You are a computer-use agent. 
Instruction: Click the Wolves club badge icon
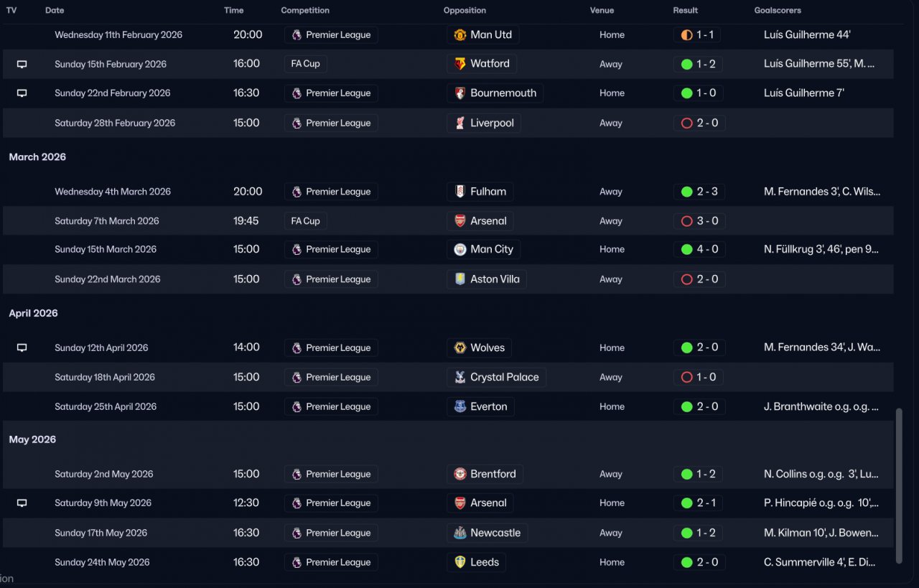coord(460,347)
